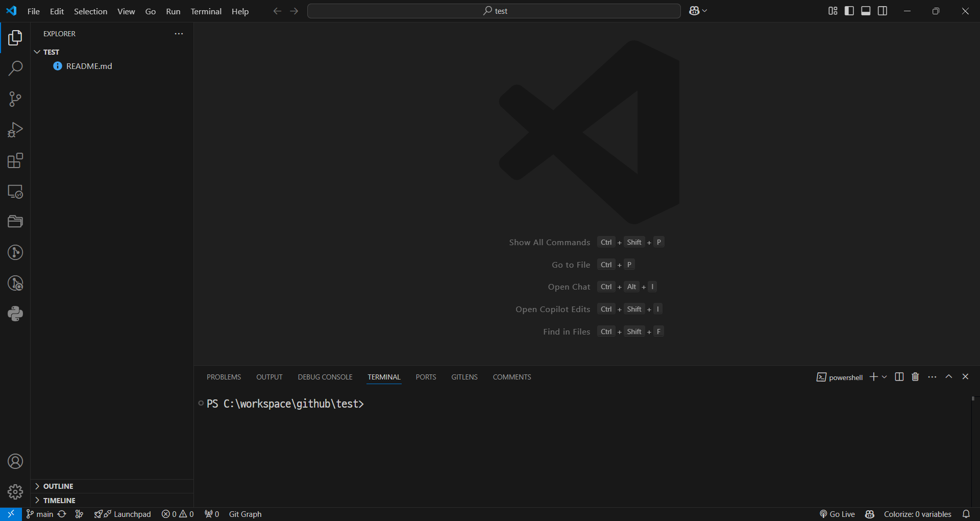
Task: Create a new terminal with plus icon
Action: (x=874, y=376)
